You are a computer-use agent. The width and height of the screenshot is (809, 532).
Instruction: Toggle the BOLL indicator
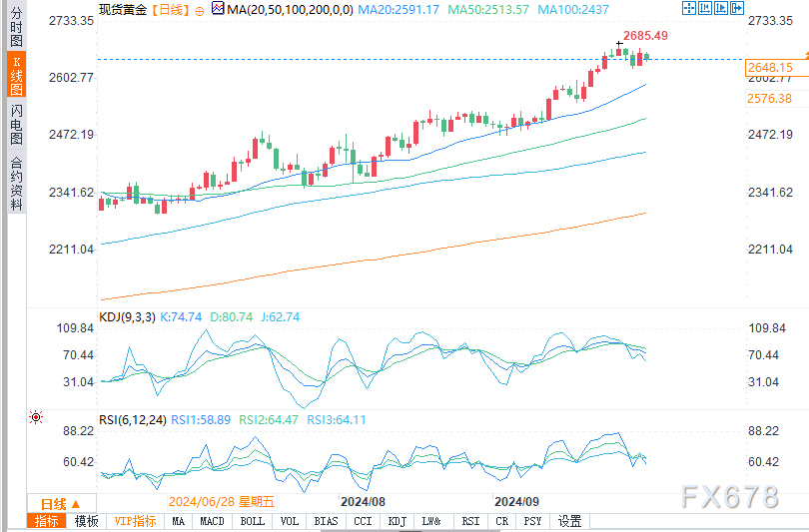tap(253, 521)
